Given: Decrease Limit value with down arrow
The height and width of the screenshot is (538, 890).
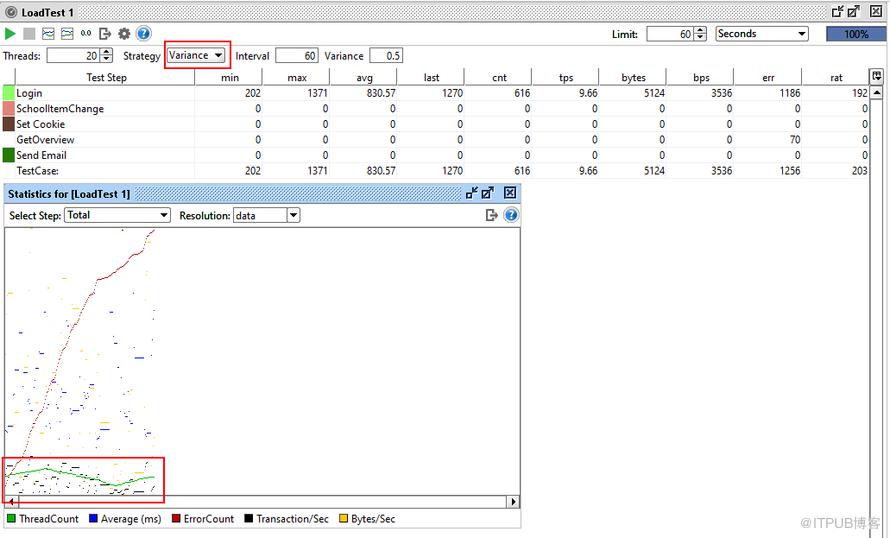Looking at the screenshot, I should [x=700, y=37].
